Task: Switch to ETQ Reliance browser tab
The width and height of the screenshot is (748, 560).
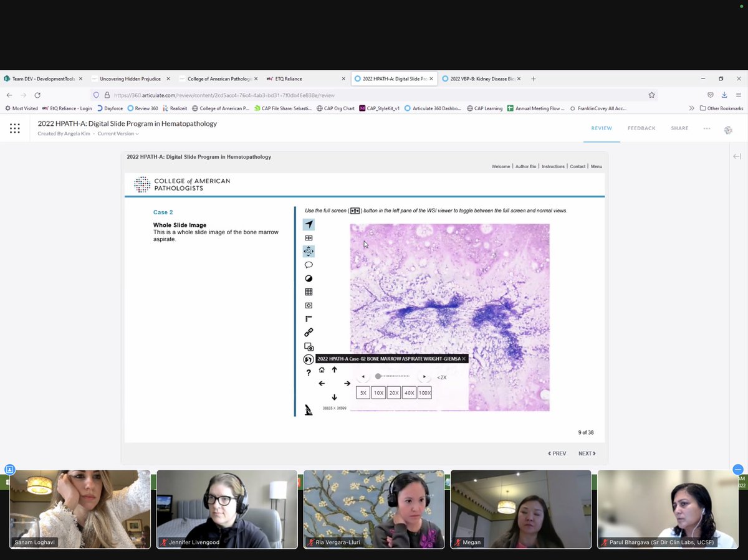Action: 305,79
